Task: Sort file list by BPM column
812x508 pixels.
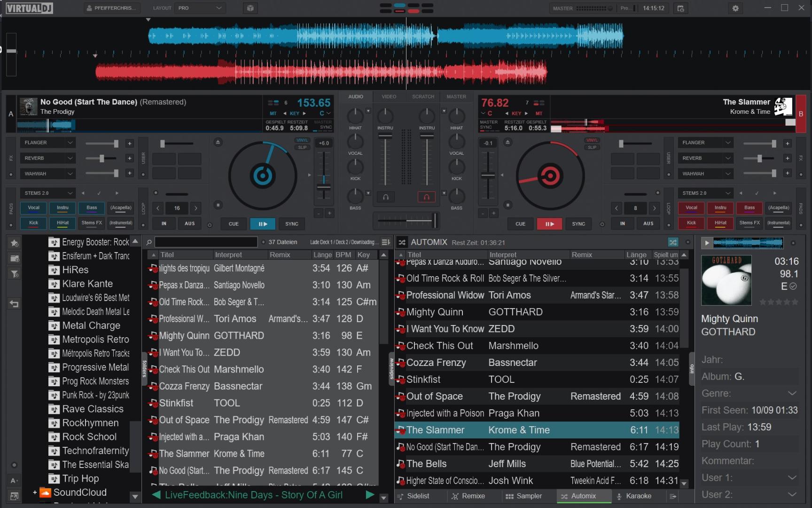Action: (x=343, y=254)
